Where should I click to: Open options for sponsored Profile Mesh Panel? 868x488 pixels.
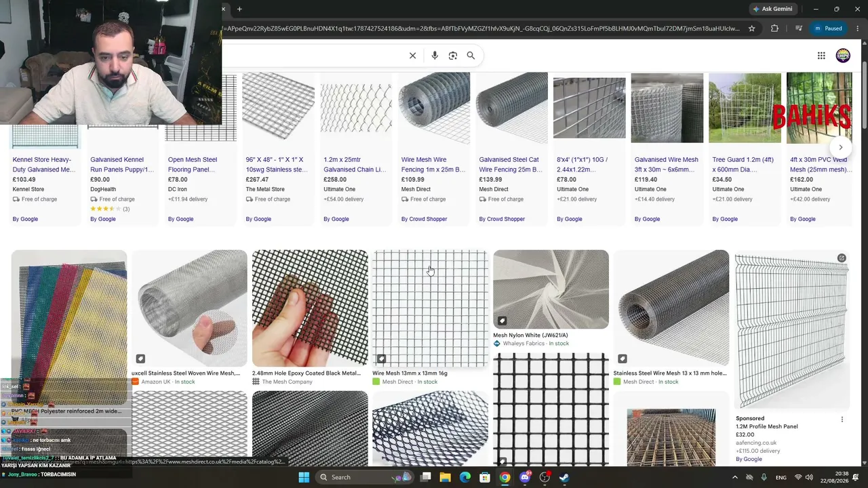point(842,420)
